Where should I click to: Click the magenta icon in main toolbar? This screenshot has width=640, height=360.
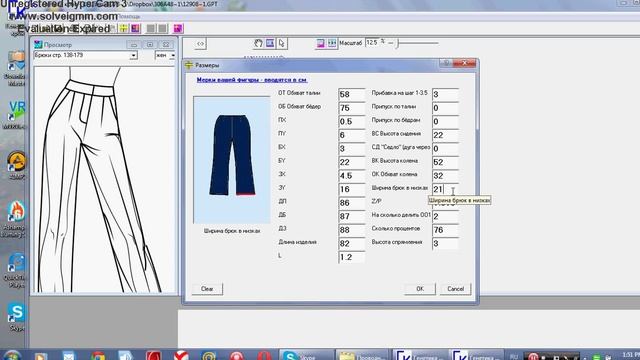click(178, 28)
